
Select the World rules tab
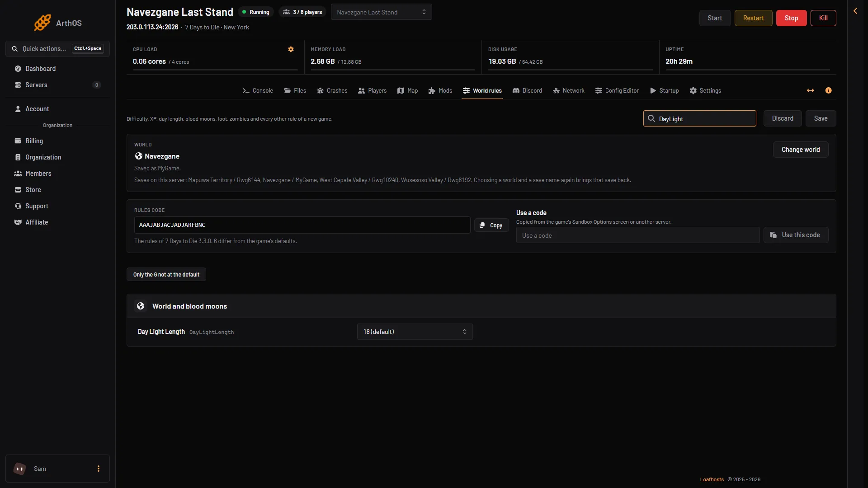point(482,91)
